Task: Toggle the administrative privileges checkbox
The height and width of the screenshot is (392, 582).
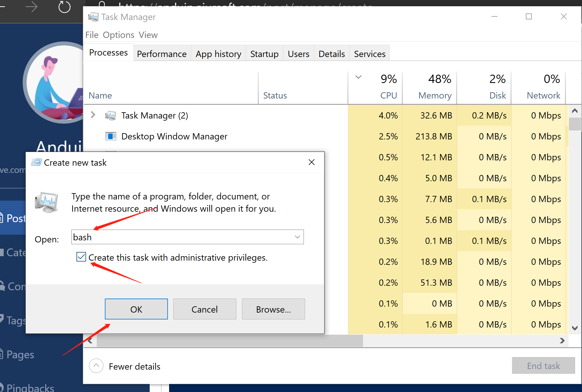Action: click(x=81, y=257)
